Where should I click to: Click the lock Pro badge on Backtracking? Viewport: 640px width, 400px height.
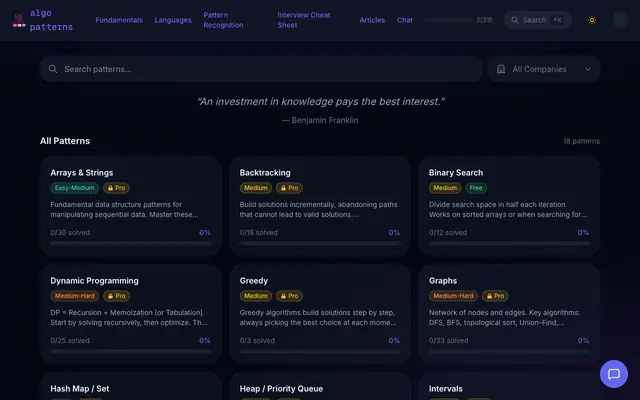click(x=289, y=188)
